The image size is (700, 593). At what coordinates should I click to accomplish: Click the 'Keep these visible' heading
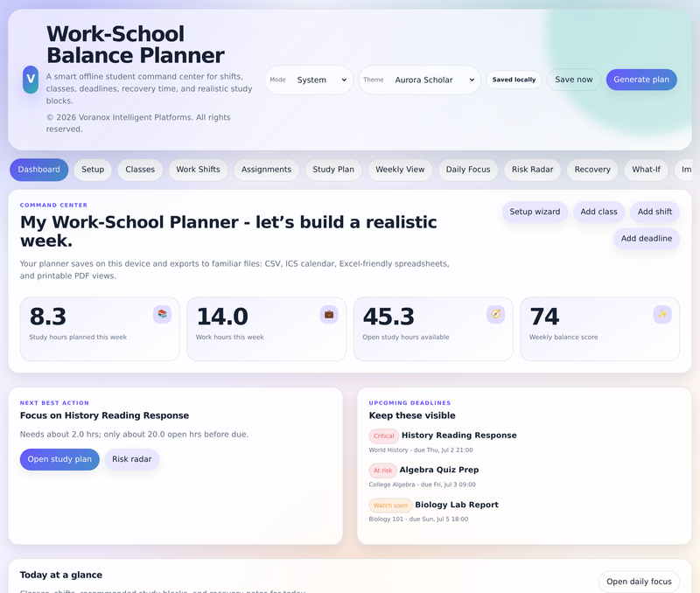[x=412, y=415]
